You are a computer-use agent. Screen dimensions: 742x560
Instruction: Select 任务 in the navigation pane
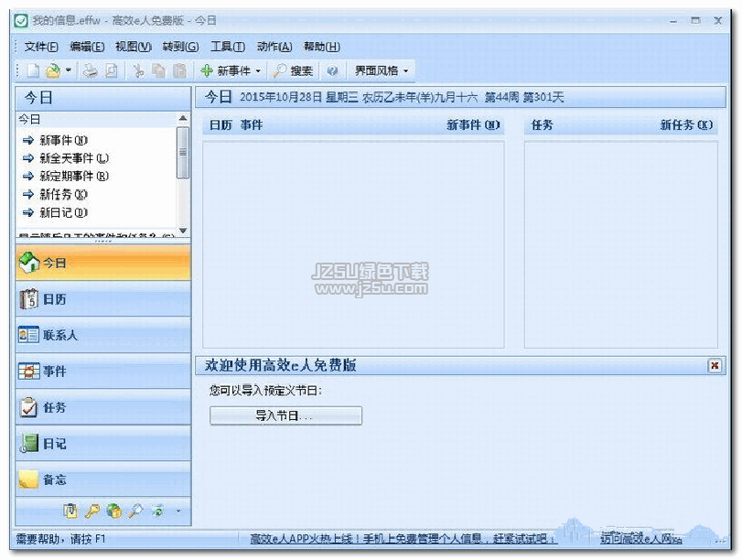point(103,407)
